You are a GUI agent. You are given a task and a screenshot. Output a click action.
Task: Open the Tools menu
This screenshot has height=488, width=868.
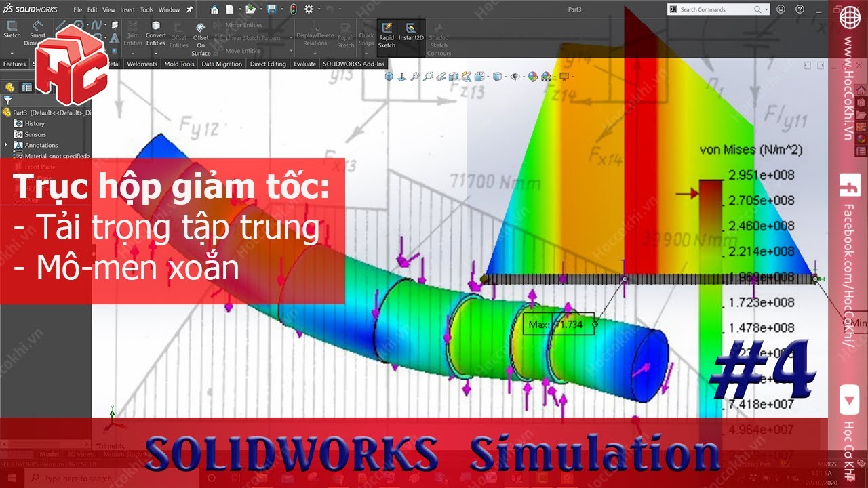146,10
